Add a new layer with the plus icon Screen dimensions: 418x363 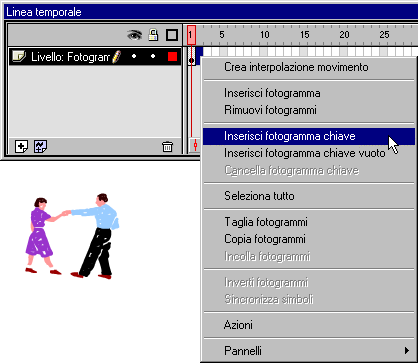(x=21, y=146)
